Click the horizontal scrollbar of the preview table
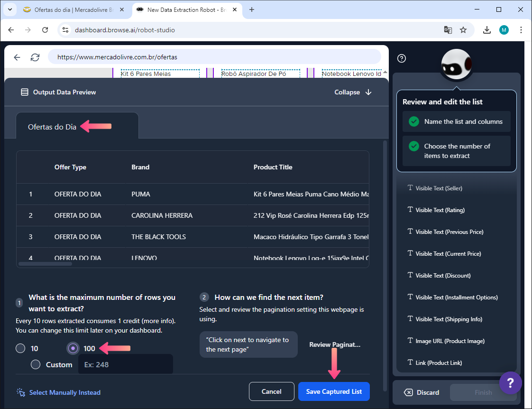Image resolution: width=532 pixels, height=409 pixels. point(45,264)
